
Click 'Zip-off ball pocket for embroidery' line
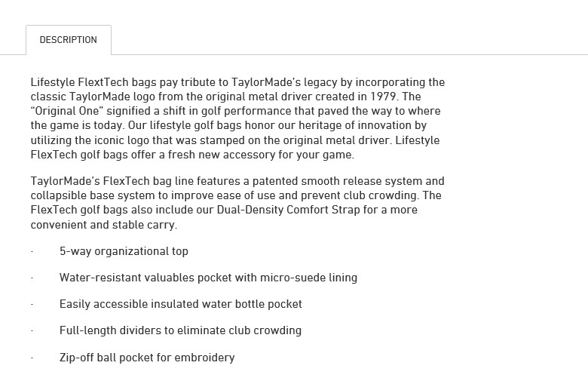coord(147,357)
